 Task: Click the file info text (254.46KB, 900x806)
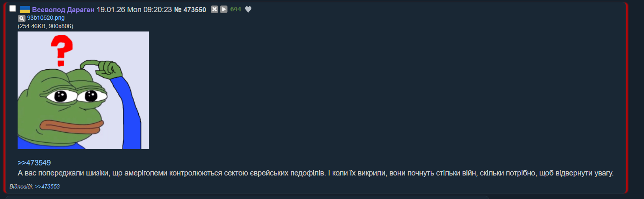point(46,26)
